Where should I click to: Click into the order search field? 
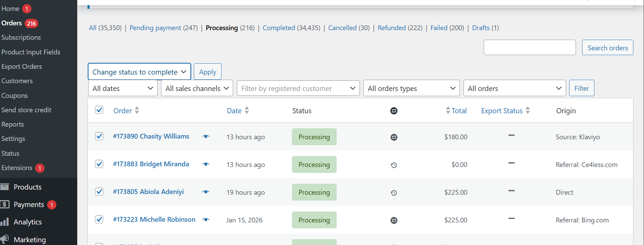pos(529,48)
